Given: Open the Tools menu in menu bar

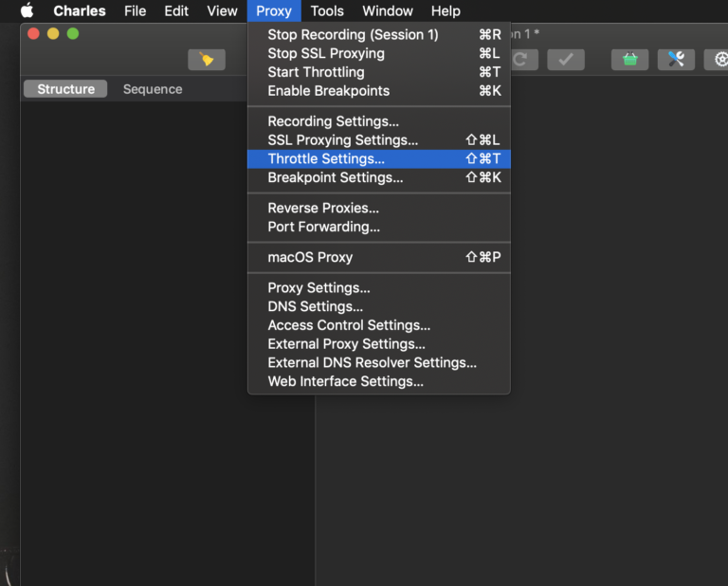Looking at the screenshot, I should [327, 11].
